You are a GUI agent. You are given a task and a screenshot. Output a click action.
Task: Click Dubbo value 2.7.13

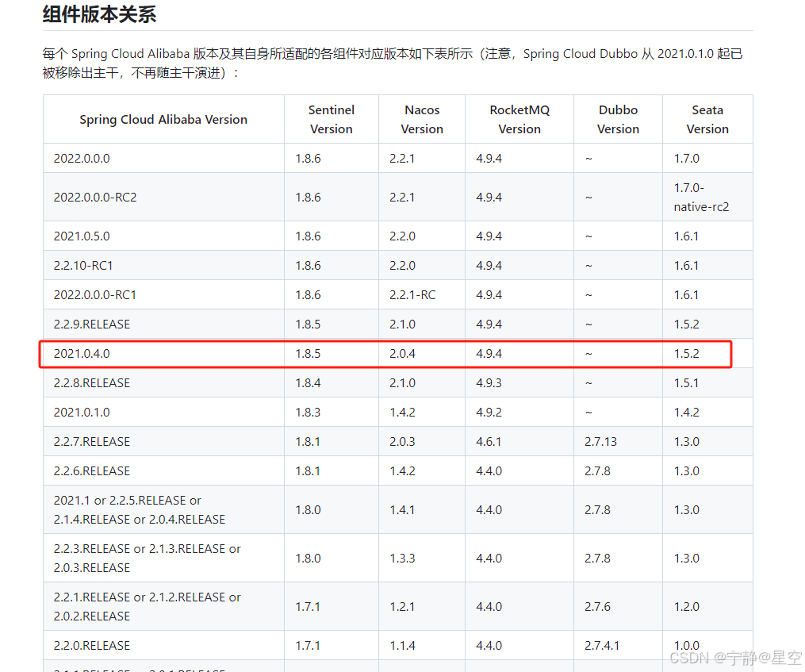click(x=600, y=441)
